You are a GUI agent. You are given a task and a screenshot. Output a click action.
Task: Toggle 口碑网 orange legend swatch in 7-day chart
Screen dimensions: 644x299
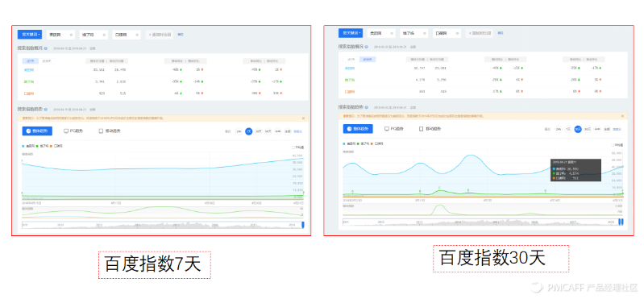(x=52, y=146)
